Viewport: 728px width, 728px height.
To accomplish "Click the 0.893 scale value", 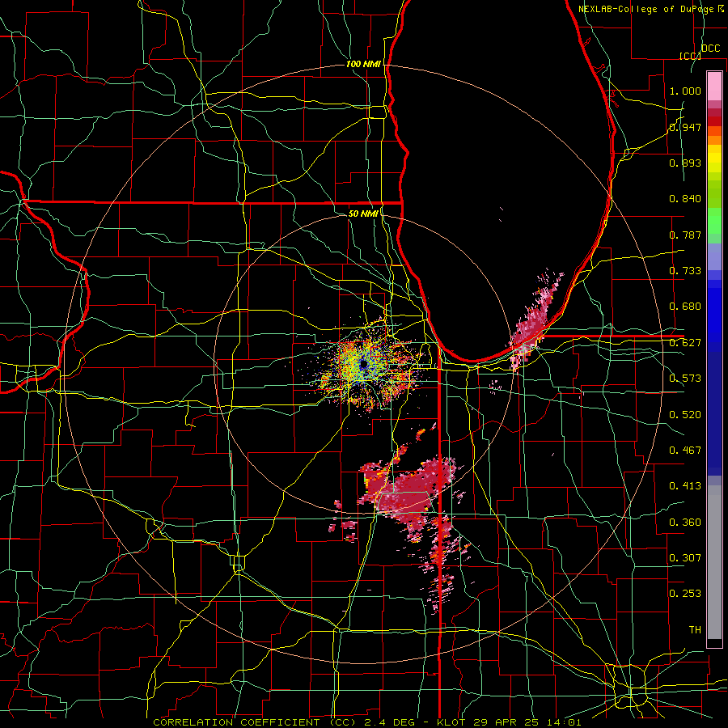I will (x=685, y=163).
